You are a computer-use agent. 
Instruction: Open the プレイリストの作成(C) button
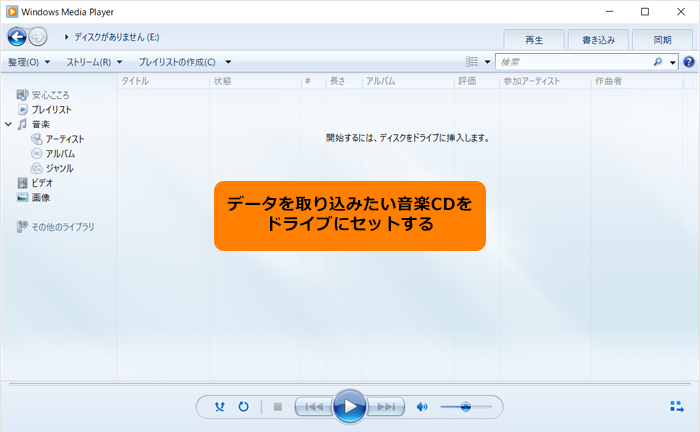(x=177, y=62)
